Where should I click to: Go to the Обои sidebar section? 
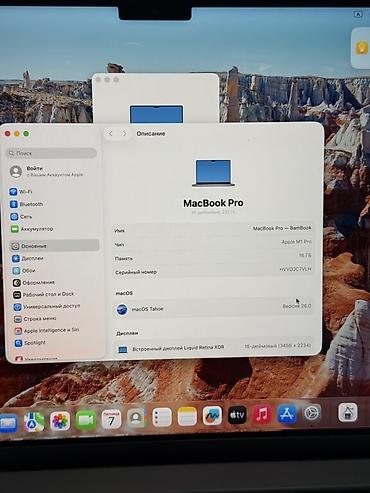tap(24, 270)
